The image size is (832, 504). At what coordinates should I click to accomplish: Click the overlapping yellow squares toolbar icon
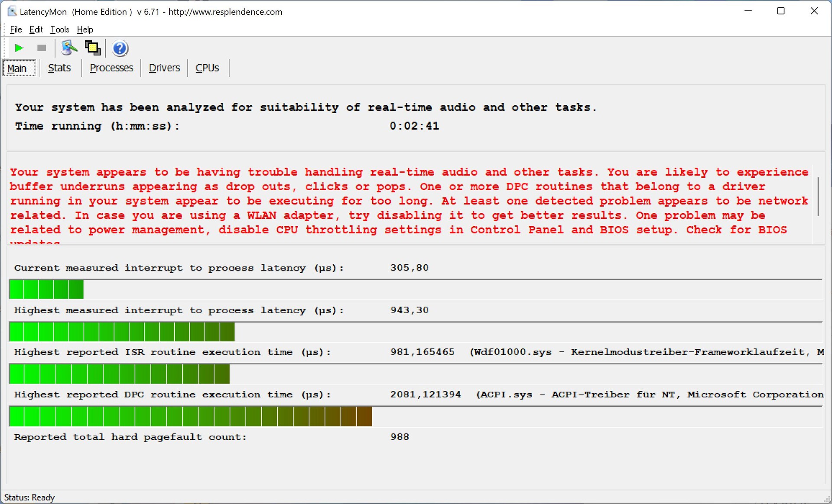pyautogui.click(x=92, y=48)
